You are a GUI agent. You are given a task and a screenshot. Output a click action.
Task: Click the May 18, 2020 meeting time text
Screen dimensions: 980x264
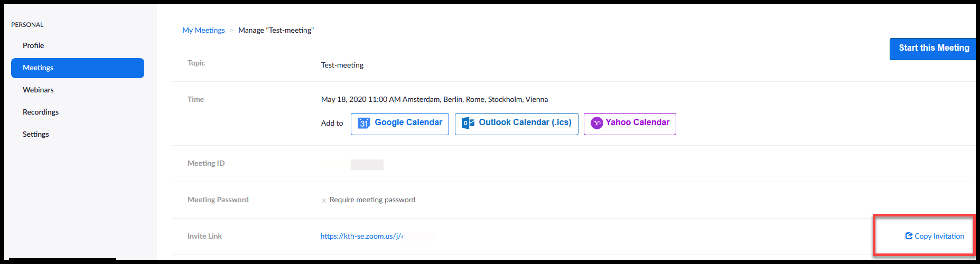(x=434, y=99)
